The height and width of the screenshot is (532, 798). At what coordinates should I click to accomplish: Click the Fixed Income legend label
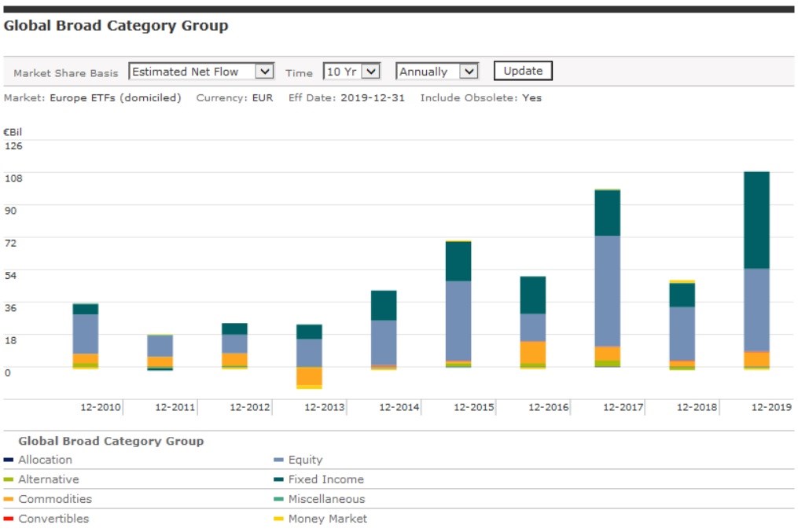click(325, 479)
